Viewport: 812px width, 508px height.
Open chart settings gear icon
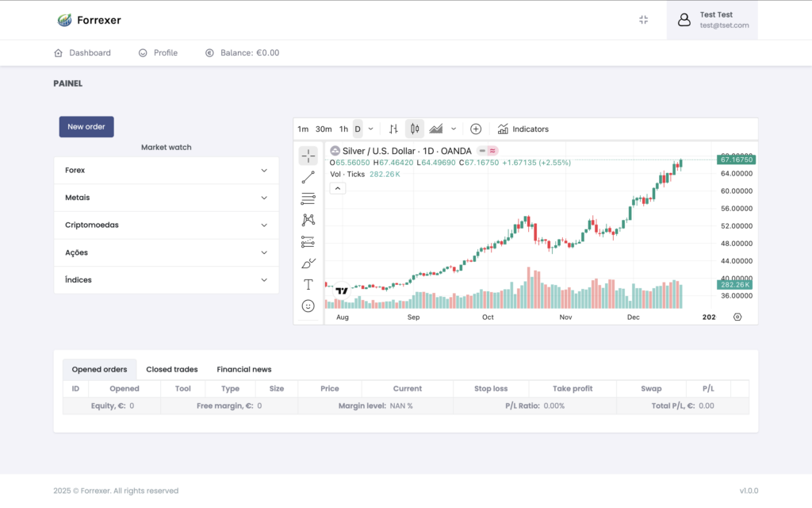point(737,317)
